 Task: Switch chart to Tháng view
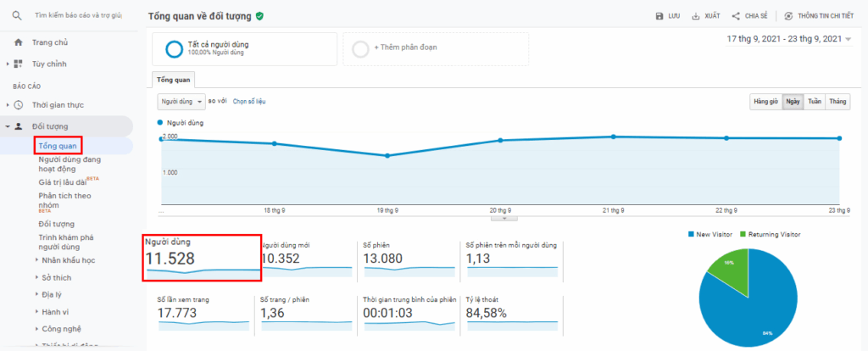tap(837, 102)
